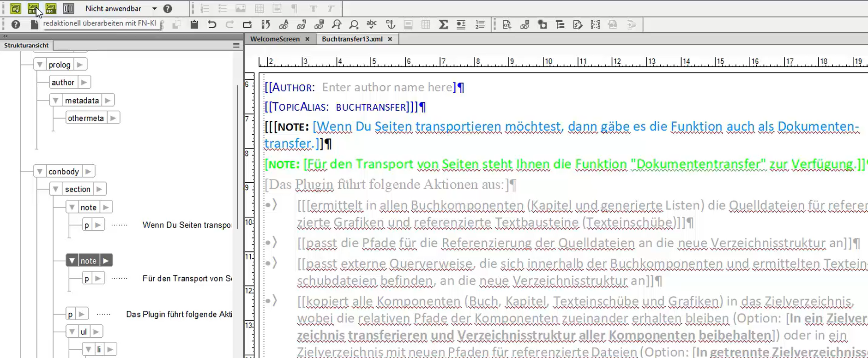Click the help icon in second toolbar row
868x358 pixels.
coord(16,24)
